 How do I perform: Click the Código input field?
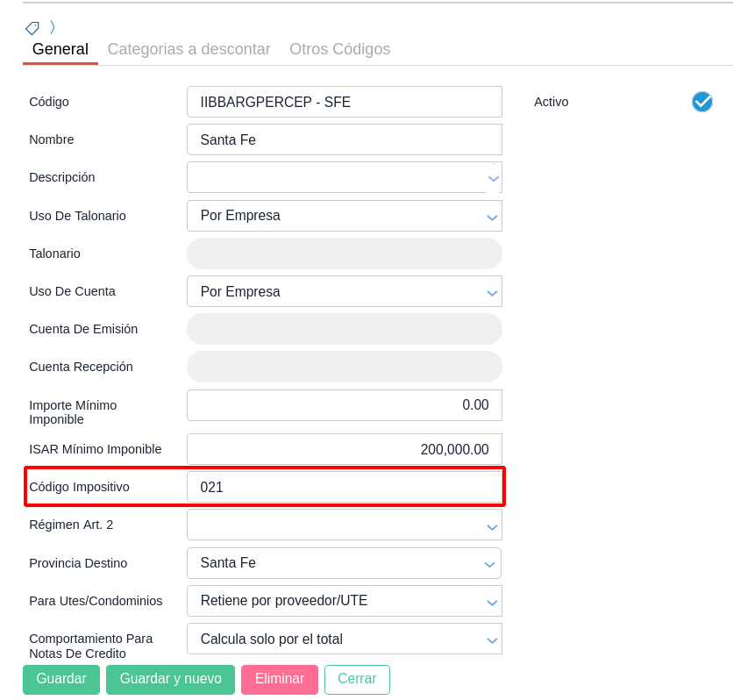pos(344,102)
